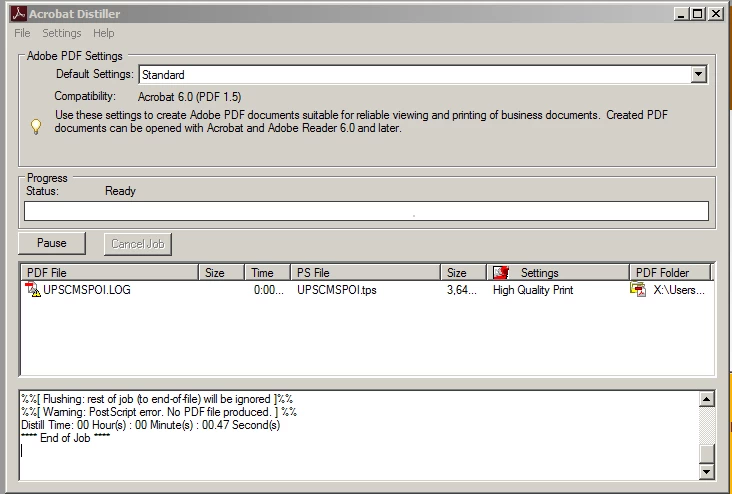
Task: Expand the Default Settings dropdown arrow
Action: 698,74
